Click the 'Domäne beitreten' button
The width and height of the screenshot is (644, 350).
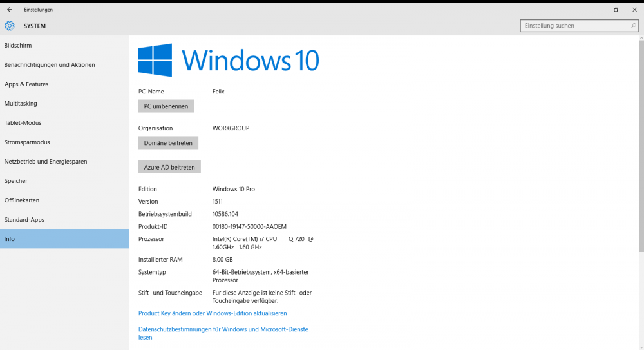click(168, 143)
